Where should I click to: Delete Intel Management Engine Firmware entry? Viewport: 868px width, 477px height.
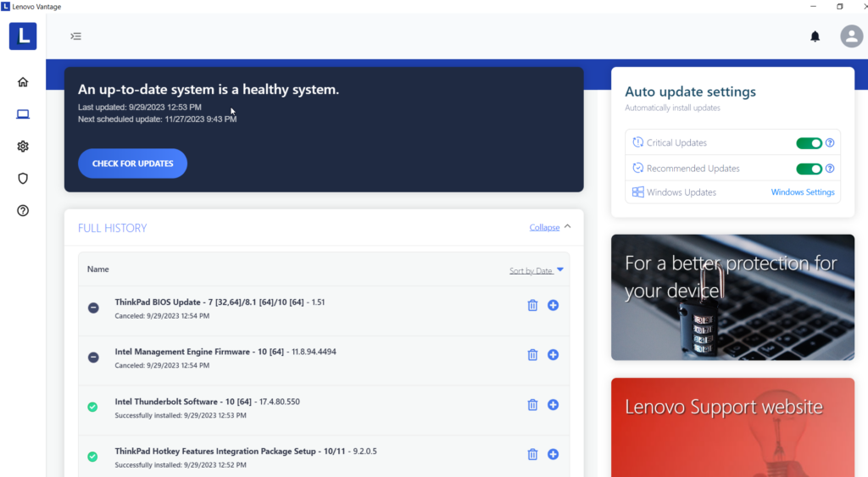pos(532,355)
